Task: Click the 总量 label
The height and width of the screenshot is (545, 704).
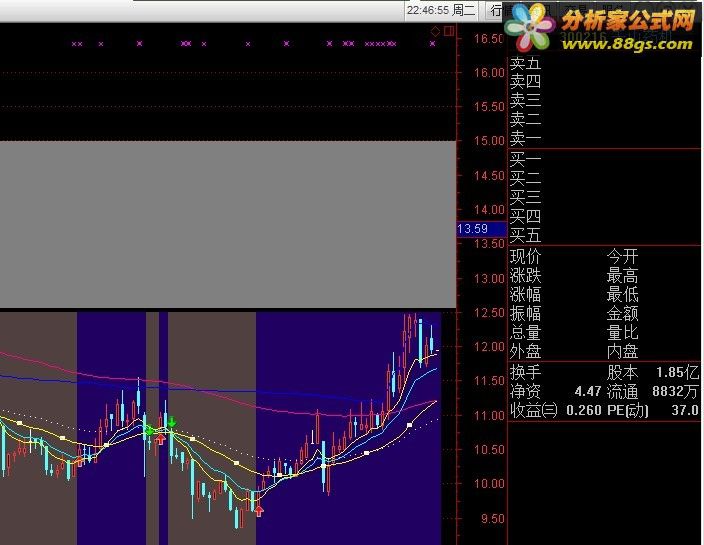Action: 525,333
